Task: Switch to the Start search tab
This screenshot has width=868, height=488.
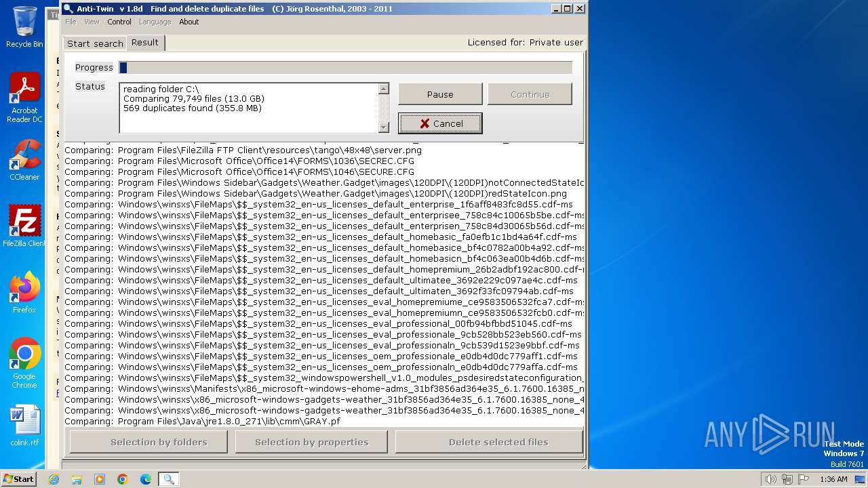Action: point(95,43)
